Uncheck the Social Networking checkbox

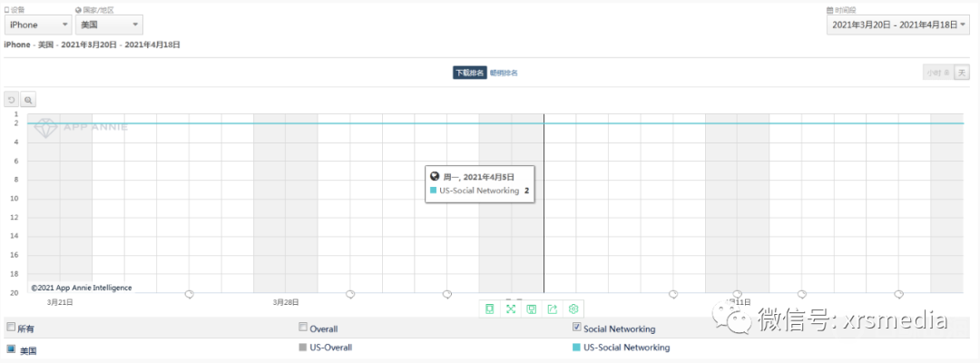pyautogui.click(x=577, y=328)
